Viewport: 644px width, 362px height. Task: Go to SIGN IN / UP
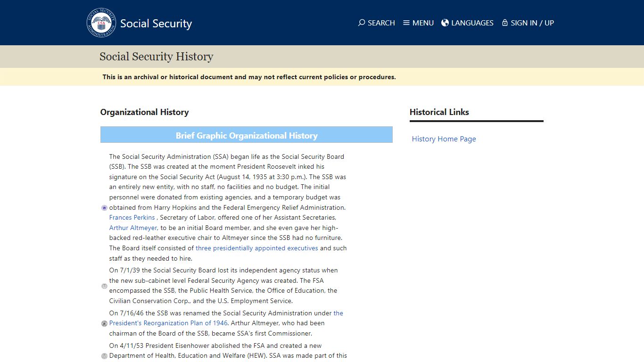tap(528, 23)
